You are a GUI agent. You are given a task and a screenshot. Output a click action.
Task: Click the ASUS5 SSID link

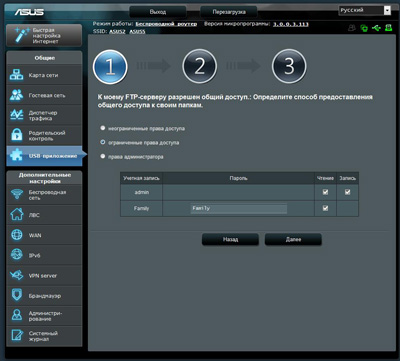(137, 31)
